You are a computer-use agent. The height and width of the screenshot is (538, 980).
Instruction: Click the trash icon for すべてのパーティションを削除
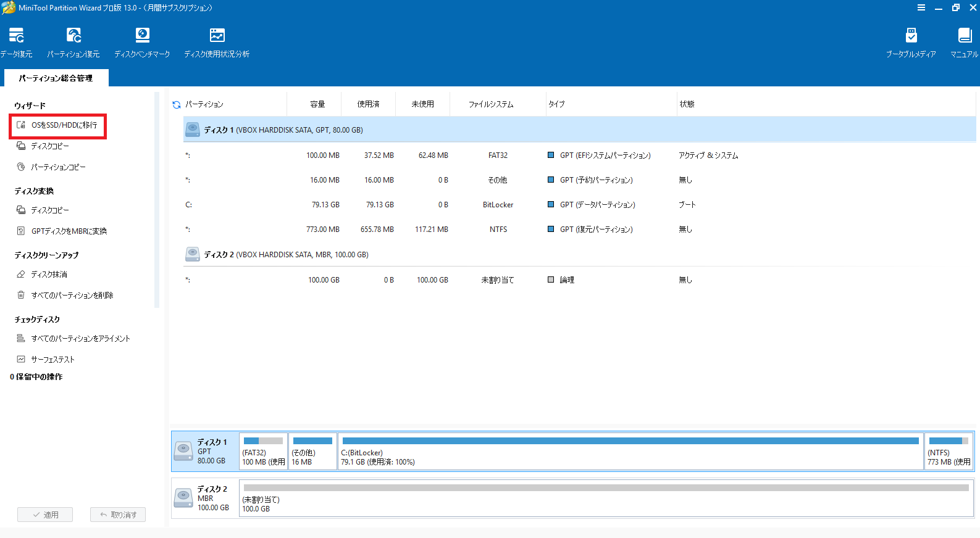21,296
